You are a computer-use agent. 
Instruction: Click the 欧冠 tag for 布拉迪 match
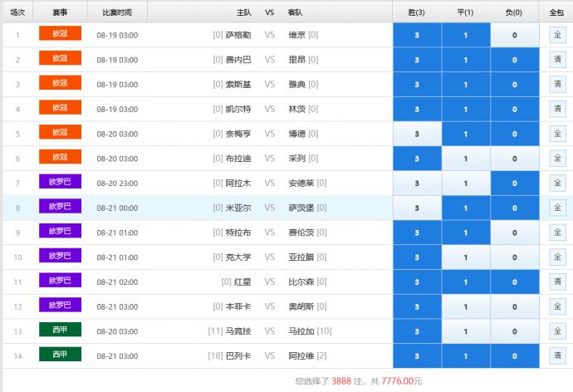[60, 157]
